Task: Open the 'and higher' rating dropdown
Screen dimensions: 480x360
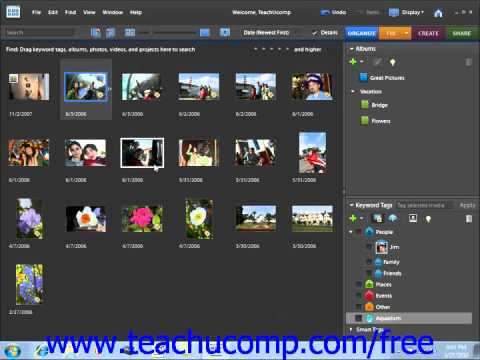Action: (308, 49)
